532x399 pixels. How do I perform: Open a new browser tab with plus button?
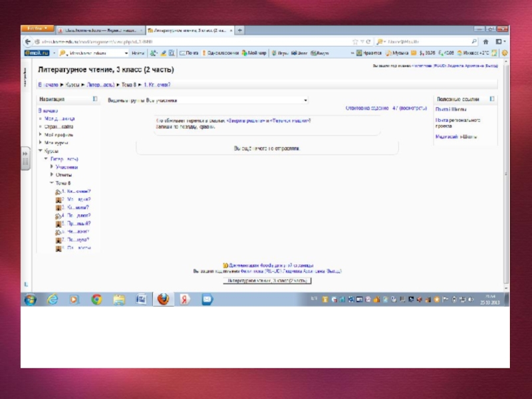(240, 30)
